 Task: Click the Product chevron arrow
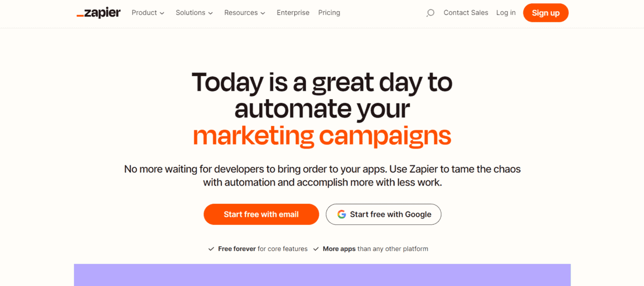[162, 13]
